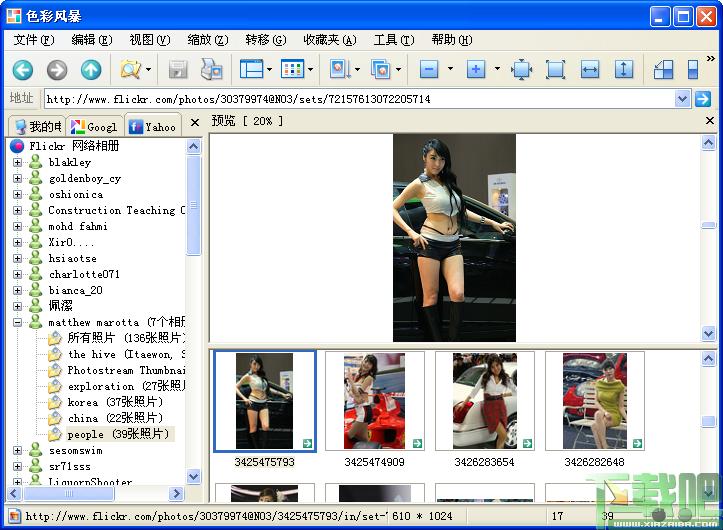Click the stacked images slideshow icon
The height and width of the screenshot is (530, 723).
[x=380, y=70]
